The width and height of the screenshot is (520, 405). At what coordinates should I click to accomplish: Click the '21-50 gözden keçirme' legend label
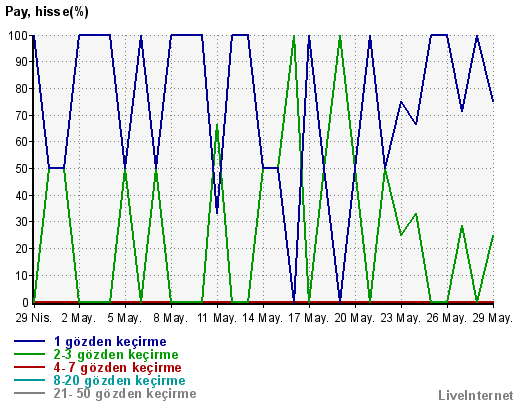coord(125,394)
